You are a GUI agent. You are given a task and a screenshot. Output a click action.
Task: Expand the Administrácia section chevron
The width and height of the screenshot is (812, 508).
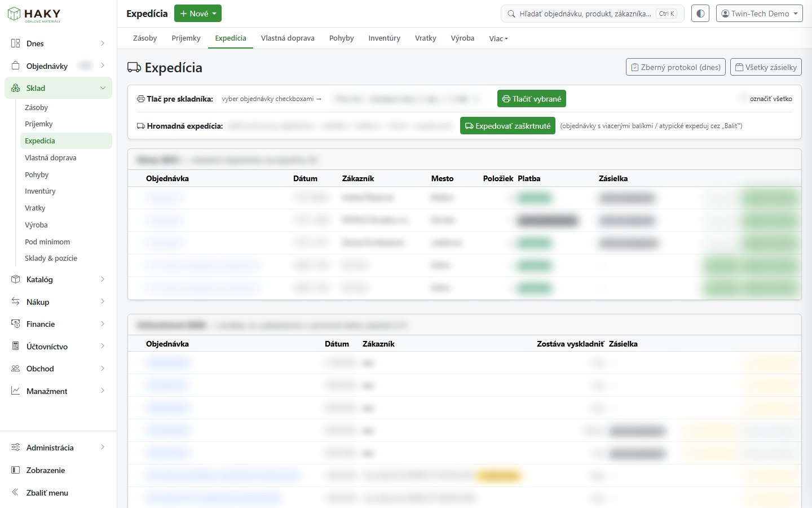click(103, 447)
